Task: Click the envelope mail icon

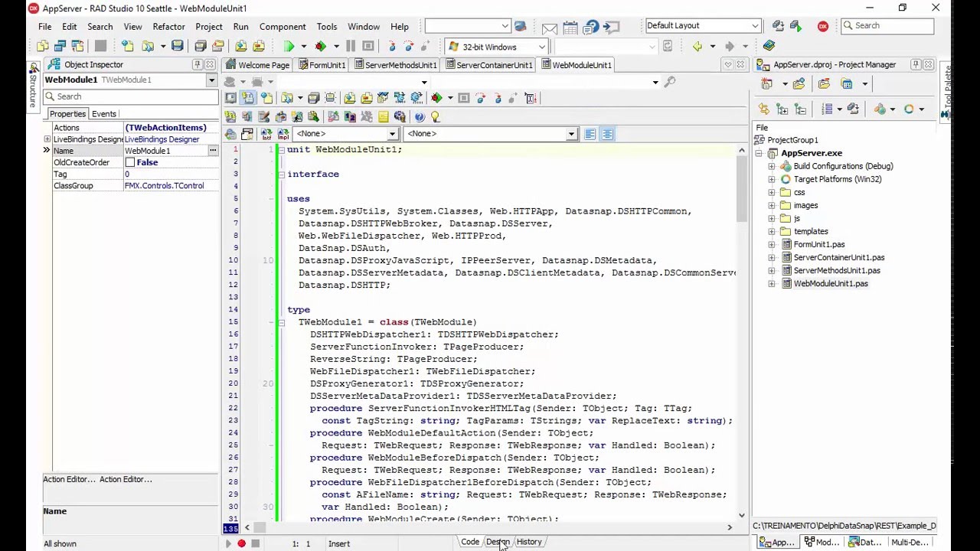Action: tap(550, 28)
